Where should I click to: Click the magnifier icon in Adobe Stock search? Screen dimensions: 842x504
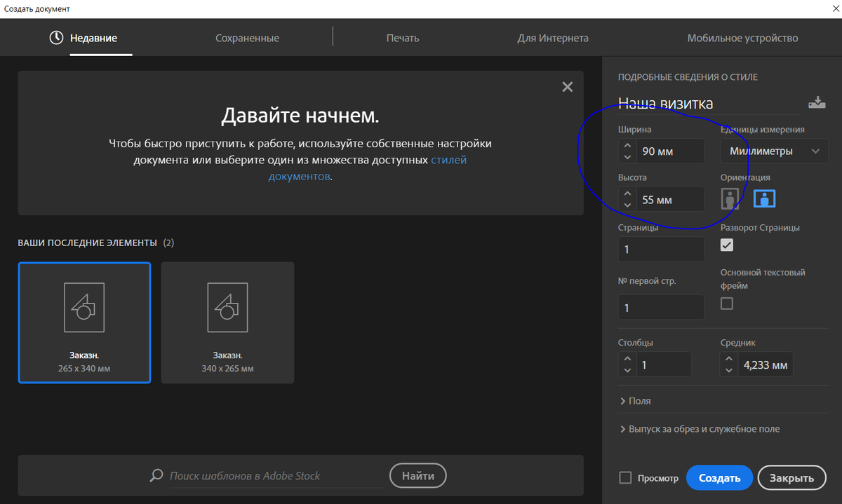156,475
